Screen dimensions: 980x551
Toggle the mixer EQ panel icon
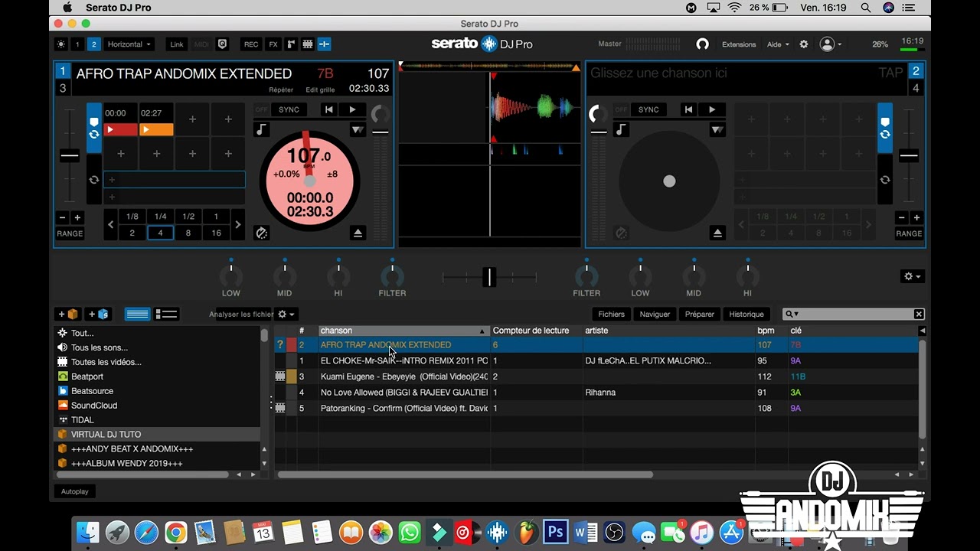(x=324, y=44)
